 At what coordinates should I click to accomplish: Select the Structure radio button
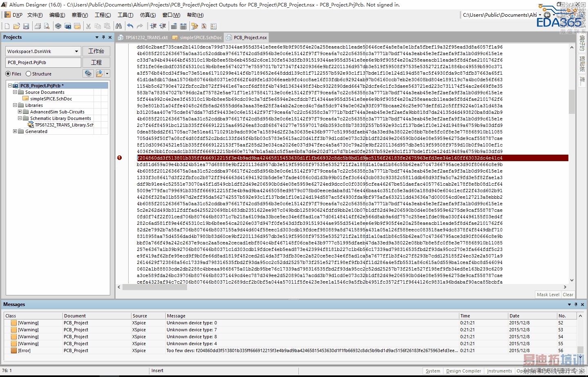point(28,74)
